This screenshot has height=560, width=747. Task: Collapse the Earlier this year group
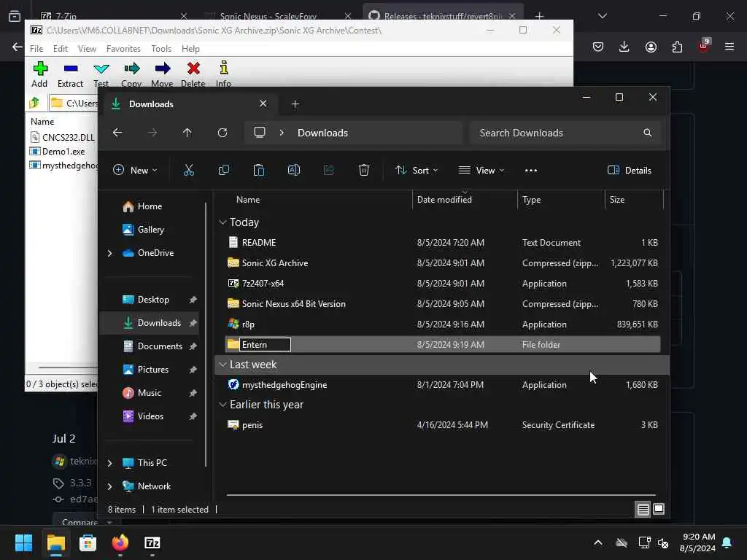pos(222,405)
